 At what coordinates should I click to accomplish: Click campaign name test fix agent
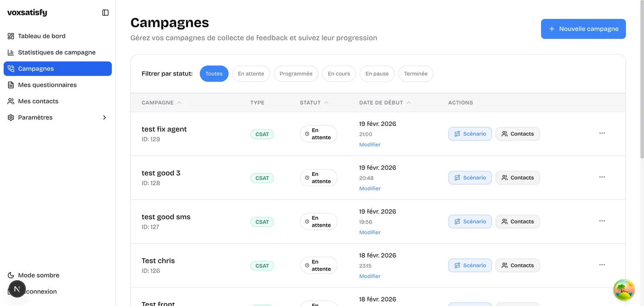(164, 129)
